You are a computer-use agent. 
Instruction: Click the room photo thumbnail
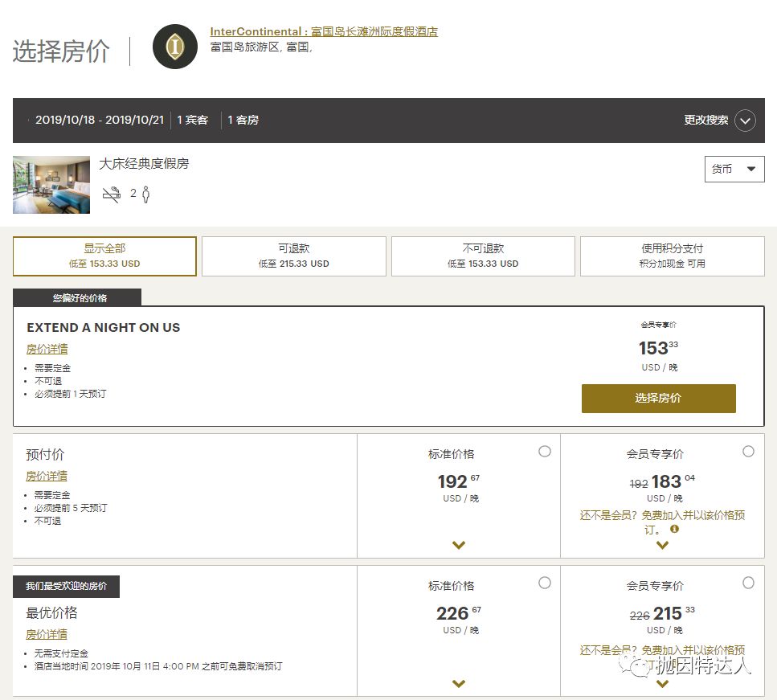pos(51,185)
